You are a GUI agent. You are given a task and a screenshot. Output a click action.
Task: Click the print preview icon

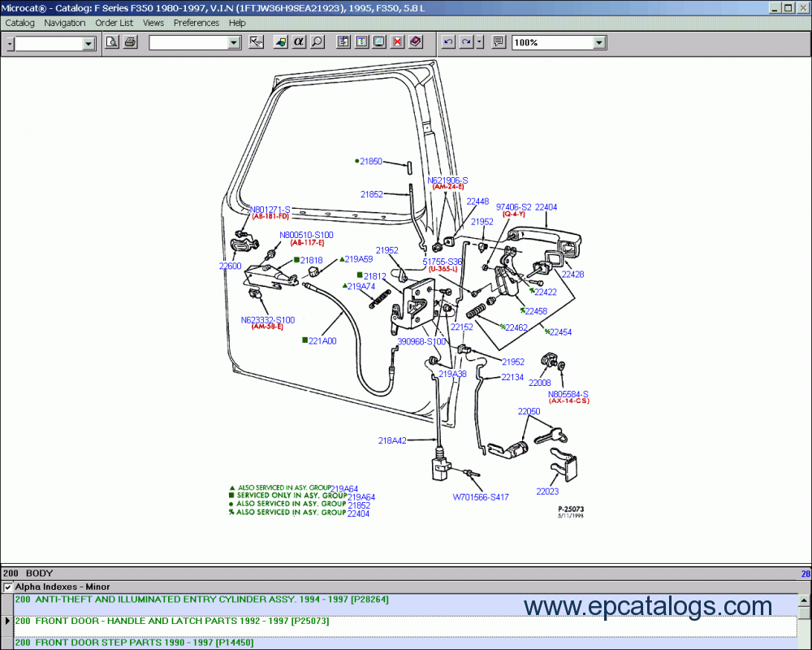point(113,42)
